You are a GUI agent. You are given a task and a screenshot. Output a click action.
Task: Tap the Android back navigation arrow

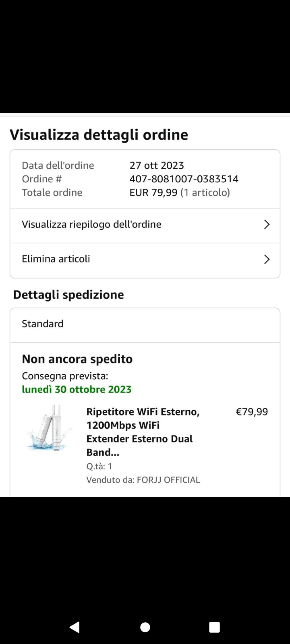click(x=75, y=627)
